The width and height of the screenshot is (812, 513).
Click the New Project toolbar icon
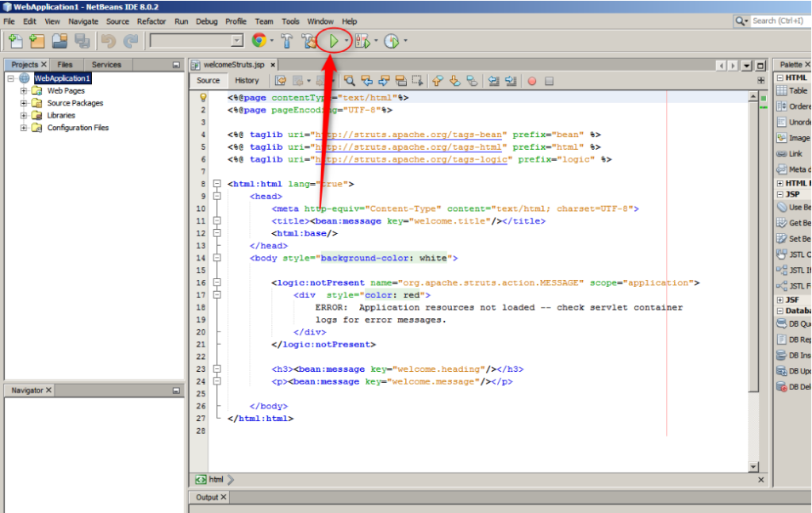tap(36, 40)
